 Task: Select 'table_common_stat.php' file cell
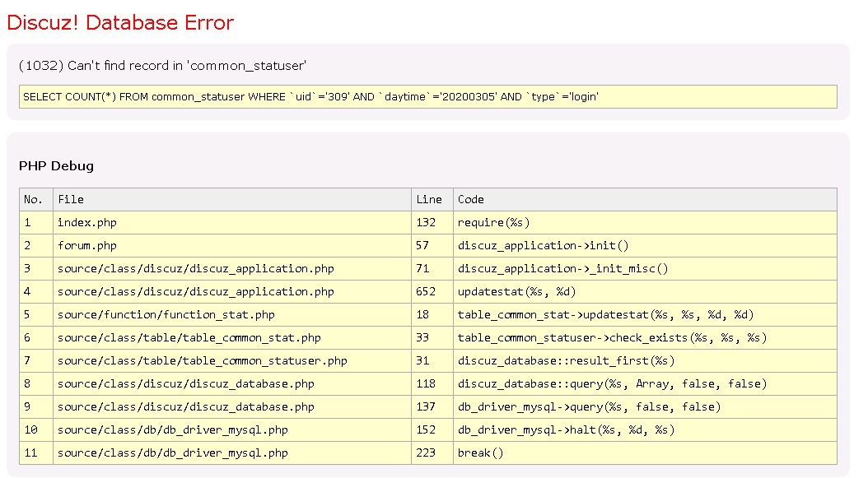[x=232, y=337]
